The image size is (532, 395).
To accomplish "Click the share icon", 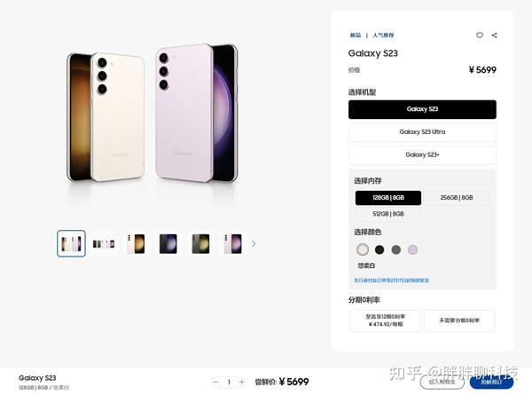I will click(x=495, y=35).
